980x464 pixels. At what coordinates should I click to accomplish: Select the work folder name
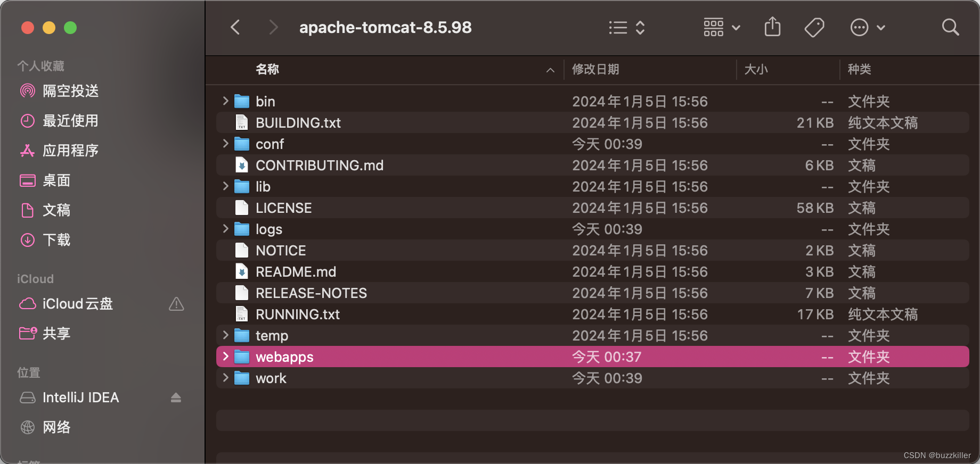point(271,378)
